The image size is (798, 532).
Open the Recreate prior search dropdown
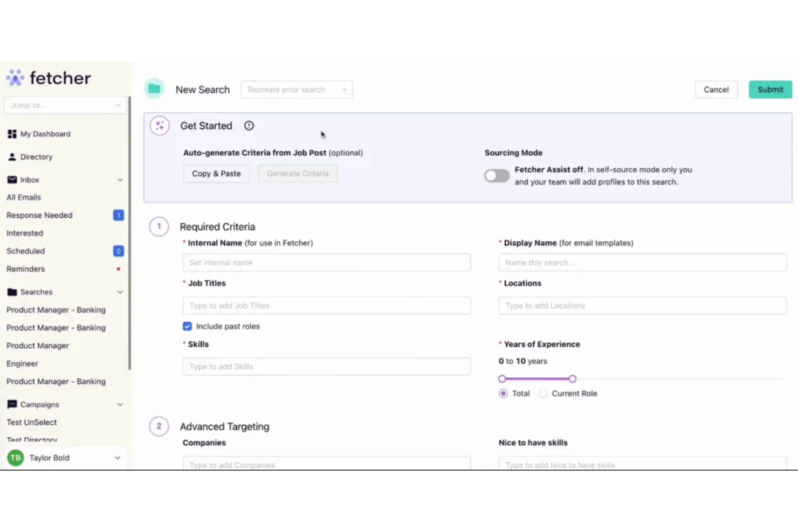click(x=296, y=89)
